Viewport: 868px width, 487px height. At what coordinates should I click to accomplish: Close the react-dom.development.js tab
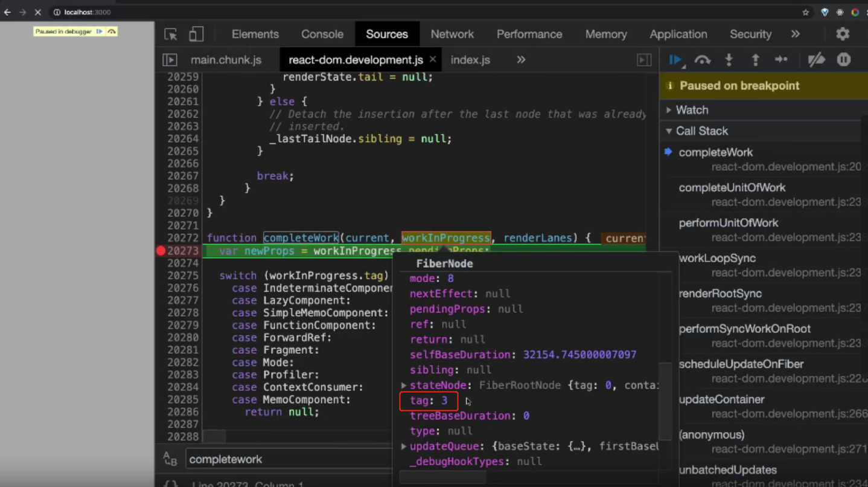[433, 60]
